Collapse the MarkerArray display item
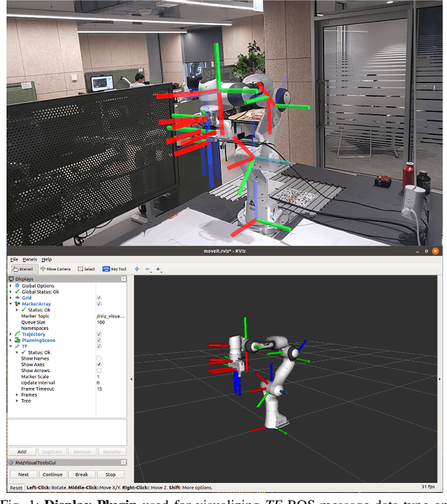 click(x=10, y=304)
